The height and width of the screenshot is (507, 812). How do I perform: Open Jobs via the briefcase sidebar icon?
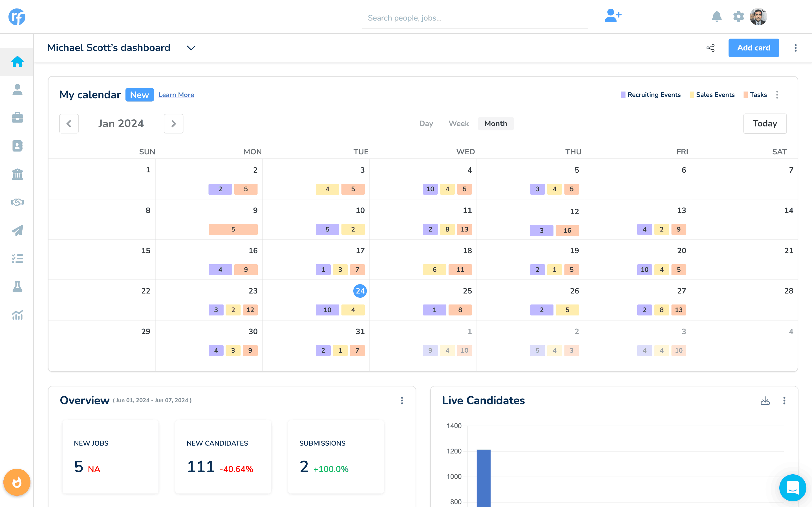tap(17, 117)
